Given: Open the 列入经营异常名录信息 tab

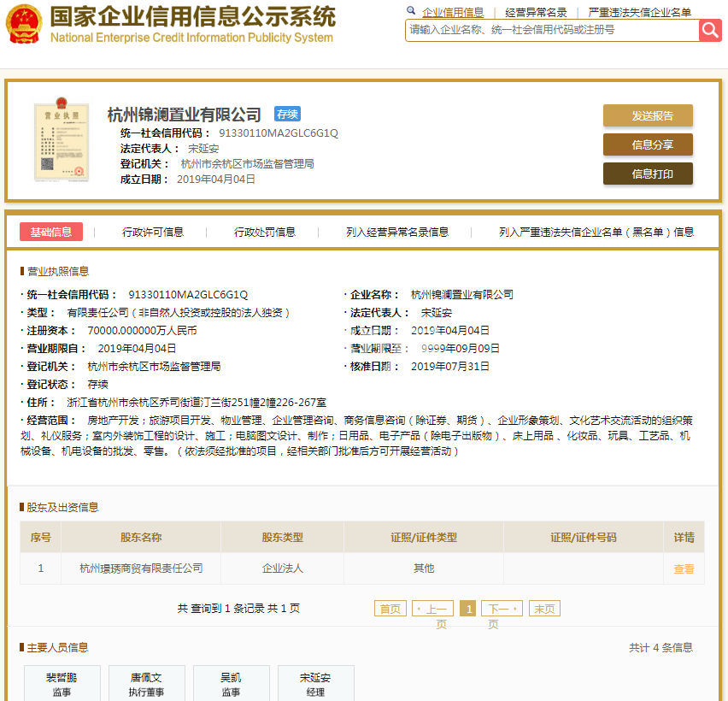Looking at the screenshot, I should (x=397, y=232).
